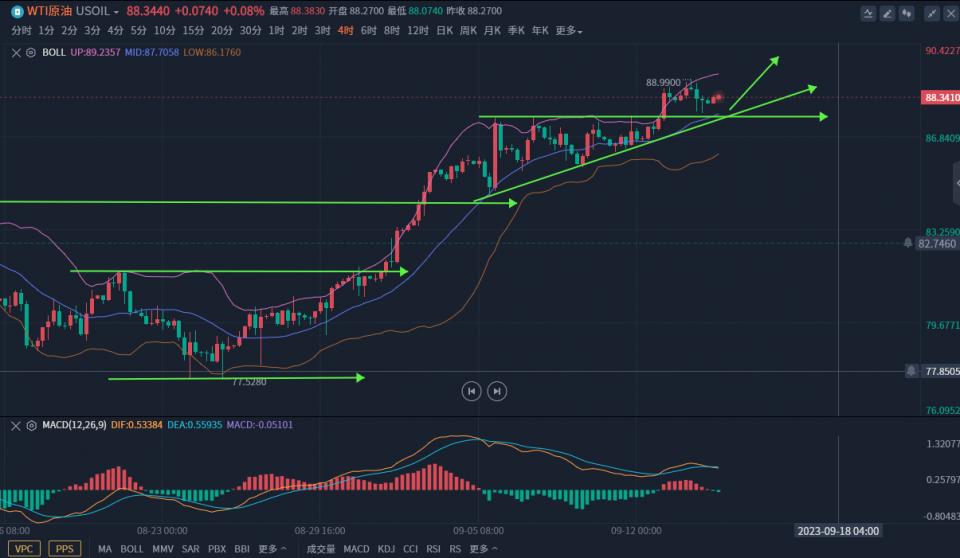Viewport: 960px width, 558px height.
Task: Click the BOLL UP:89.2357 value
Action: point(95,53)
